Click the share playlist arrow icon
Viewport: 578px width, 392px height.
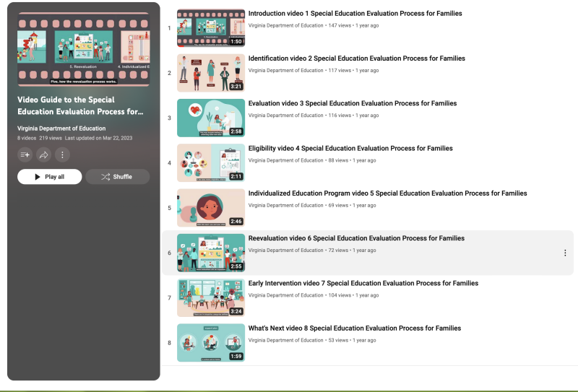(x=43, y=154)
